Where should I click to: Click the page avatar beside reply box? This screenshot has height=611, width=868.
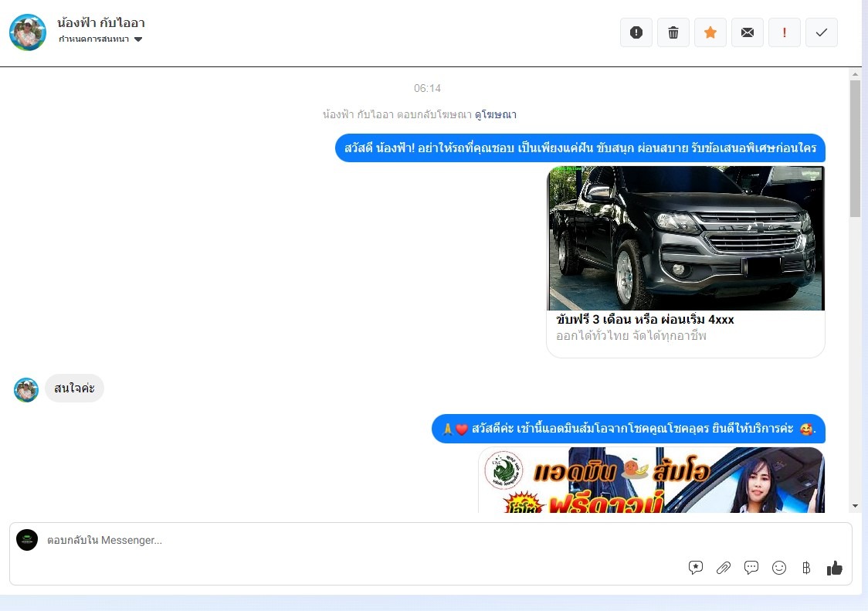click(27, 539)
